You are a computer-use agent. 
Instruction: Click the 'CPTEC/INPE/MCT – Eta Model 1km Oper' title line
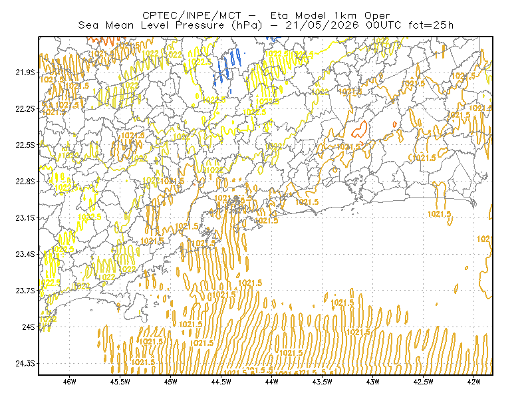click(x=266, y=15)
